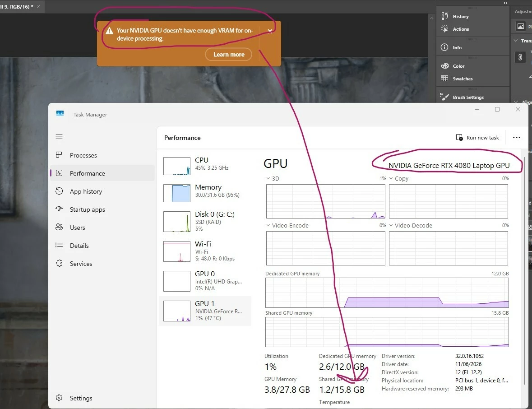The image size is (532, 409).
Task: Select Disk 0 (G: C:) item
Action: click(x=205, y=221)
